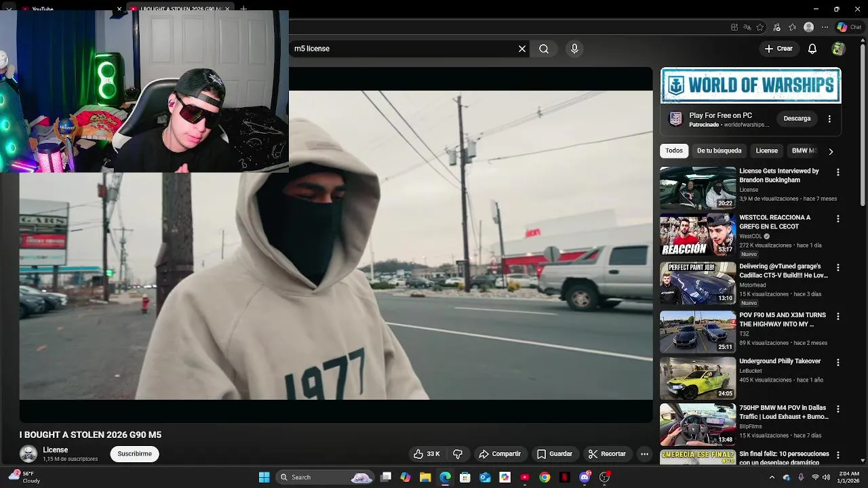This screenshot has height=488, width=868.
Task: Open the License channel avatar
Action: coord(28,454)
